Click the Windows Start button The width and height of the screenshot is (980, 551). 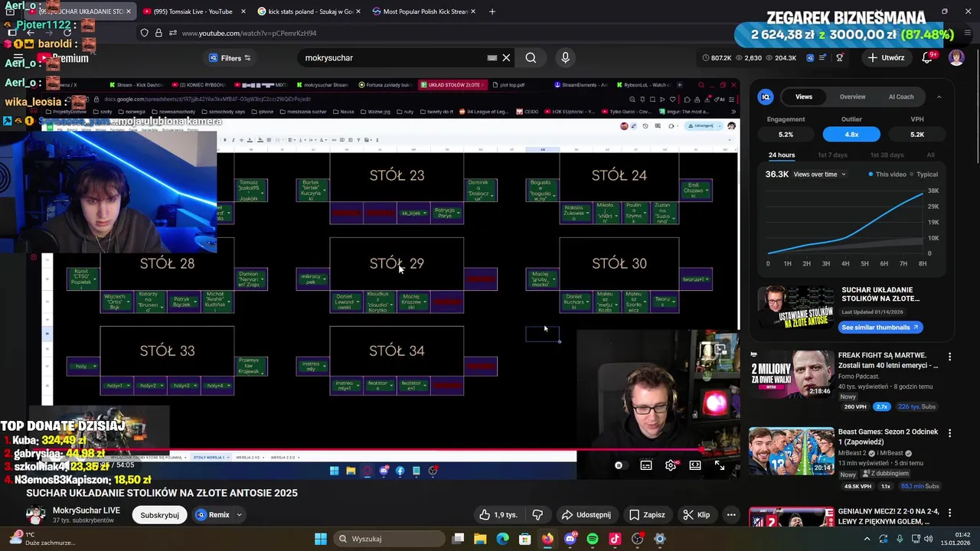pyautogui.click(x=320, y=539)
